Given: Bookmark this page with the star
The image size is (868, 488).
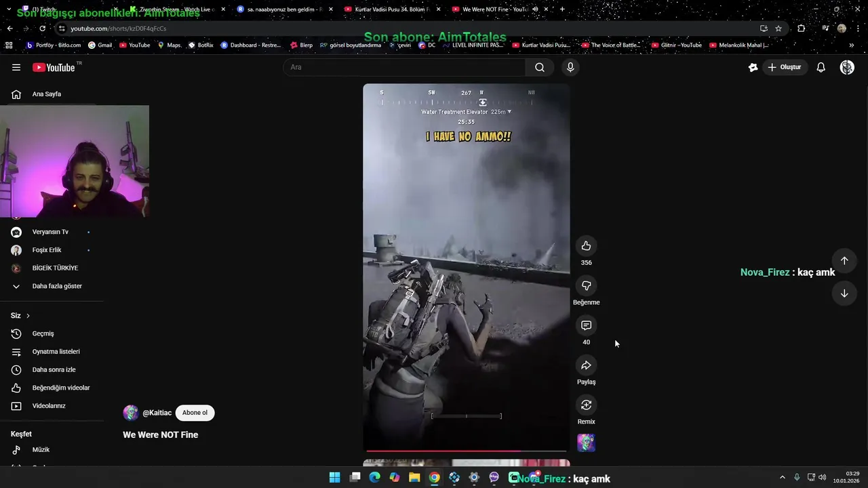Looking at the screenshot, I should (x=778, y=28).
